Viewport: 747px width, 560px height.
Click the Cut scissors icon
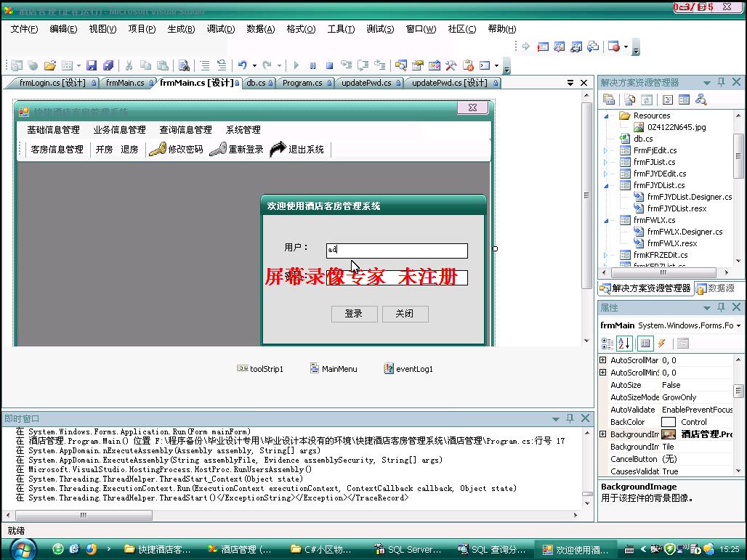tap(129, 65)
